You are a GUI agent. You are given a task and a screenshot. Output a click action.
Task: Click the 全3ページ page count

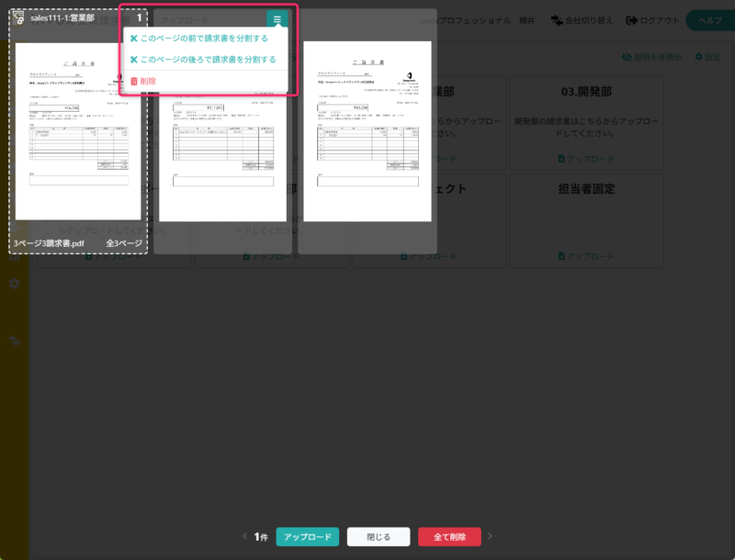tap(124, 243)
